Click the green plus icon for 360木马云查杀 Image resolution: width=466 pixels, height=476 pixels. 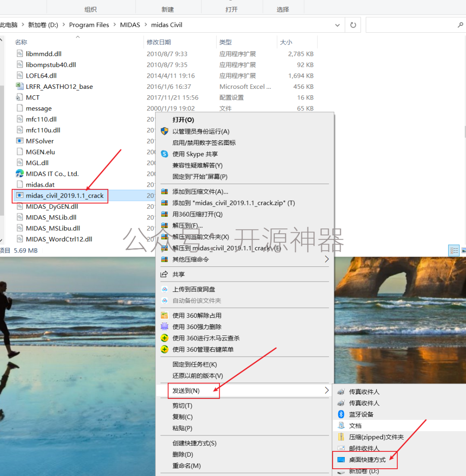tap(164, 338)
